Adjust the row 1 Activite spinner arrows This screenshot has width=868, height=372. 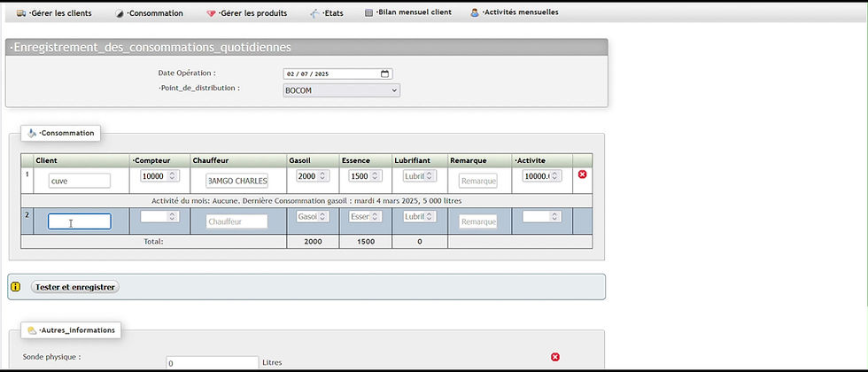tap(554, 175)
